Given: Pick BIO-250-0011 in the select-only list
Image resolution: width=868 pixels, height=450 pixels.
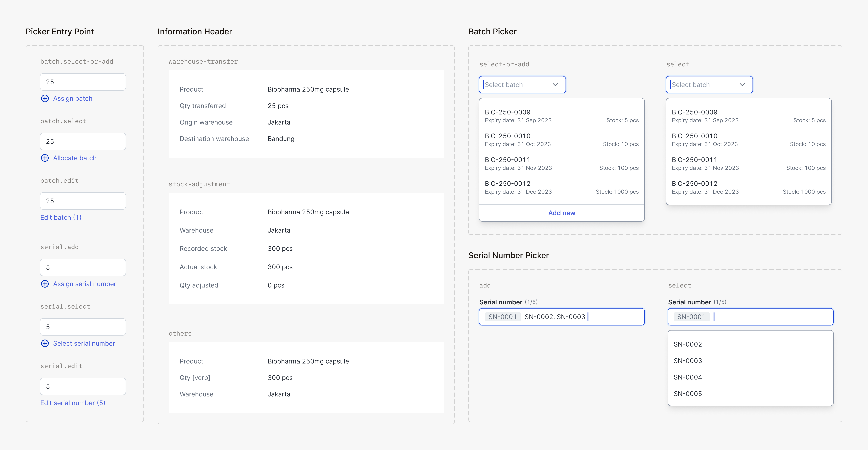Looking at the screenshot, I should point(749,164).
